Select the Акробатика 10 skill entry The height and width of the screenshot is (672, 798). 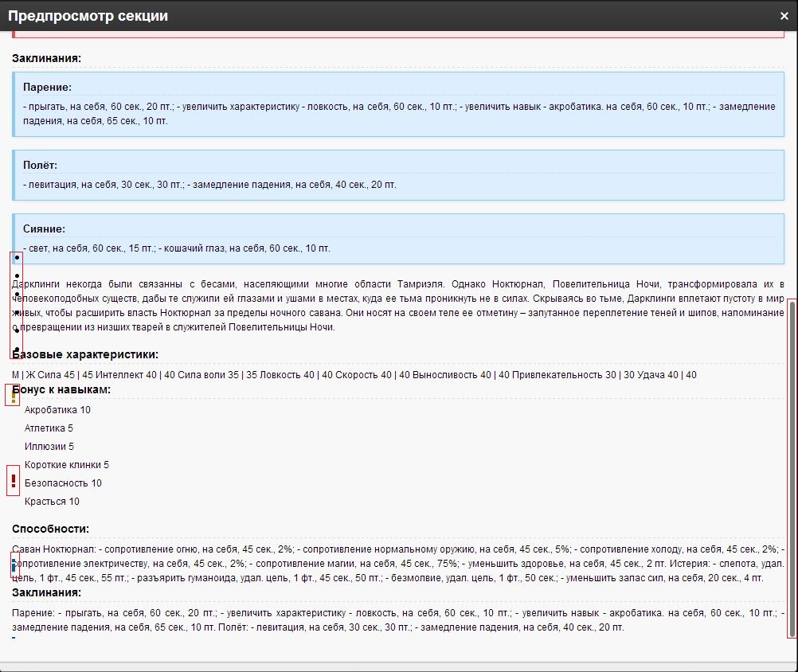[57, 410]
